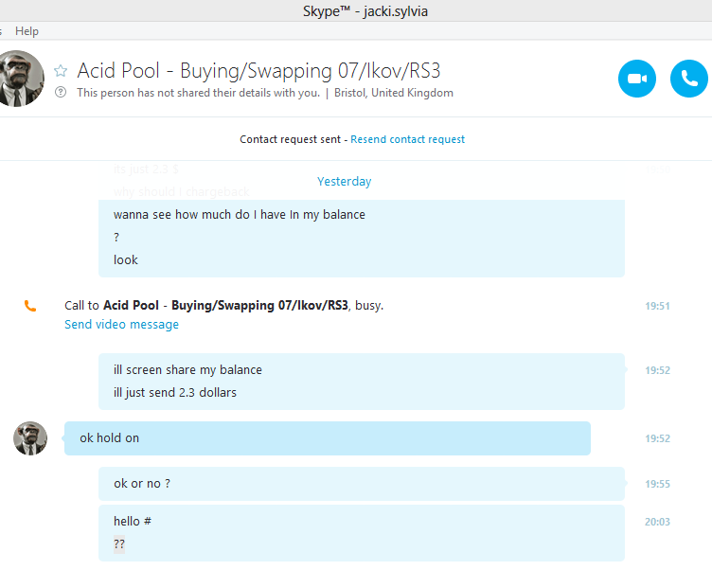The height and width of the screenshot is (588, 712).
Task: Click the Send video message link
Action: coord(121,325)
